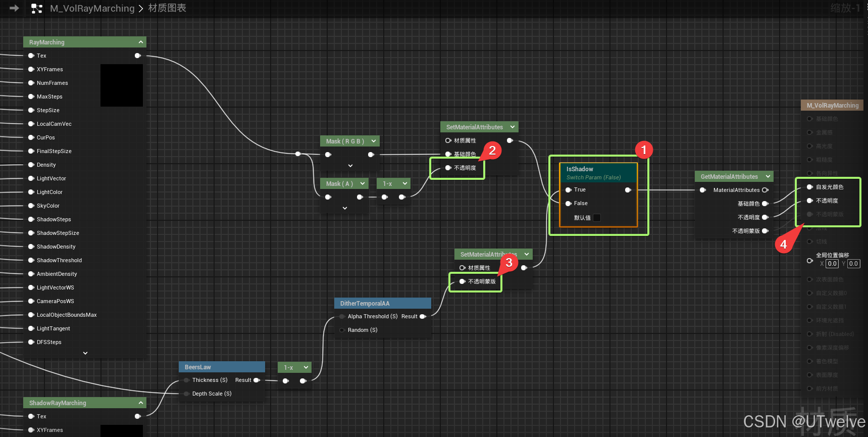
Task: Click the XYFrames input pin on RayMarching
Action: pyautogui.click(x=31, y=69)
